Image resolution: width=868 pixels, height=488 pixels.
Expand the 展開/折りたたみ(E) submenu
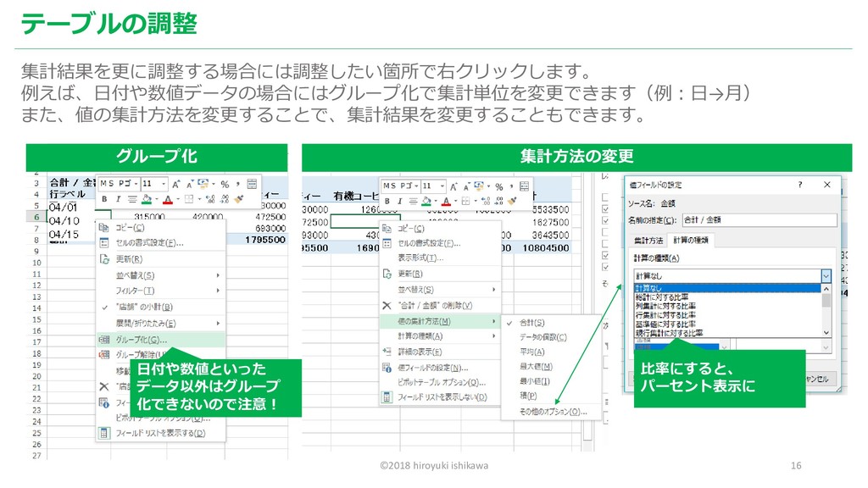160,323
